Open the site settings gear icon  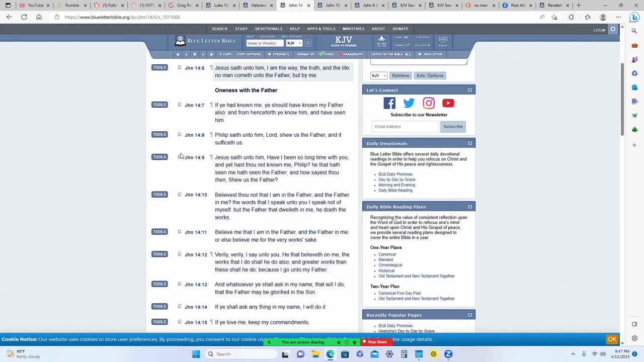coord(613,30)
